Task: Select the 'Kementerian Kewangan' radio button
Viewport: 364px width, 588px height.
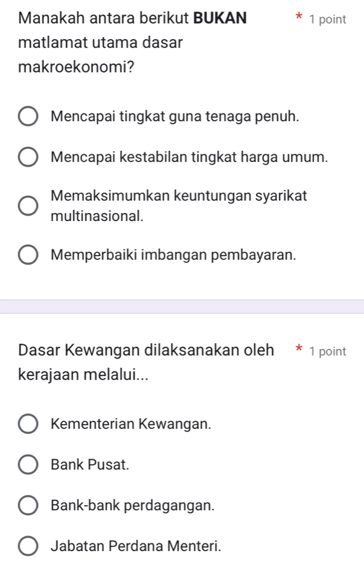Action: (28, 424)
